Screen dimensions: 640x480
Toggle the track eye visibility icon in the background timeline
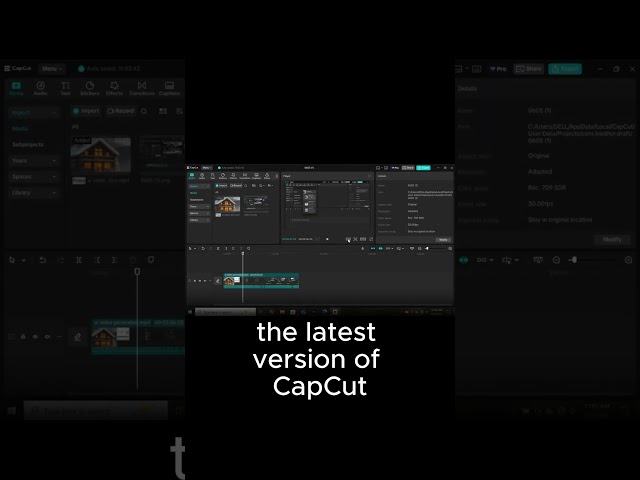36,337
